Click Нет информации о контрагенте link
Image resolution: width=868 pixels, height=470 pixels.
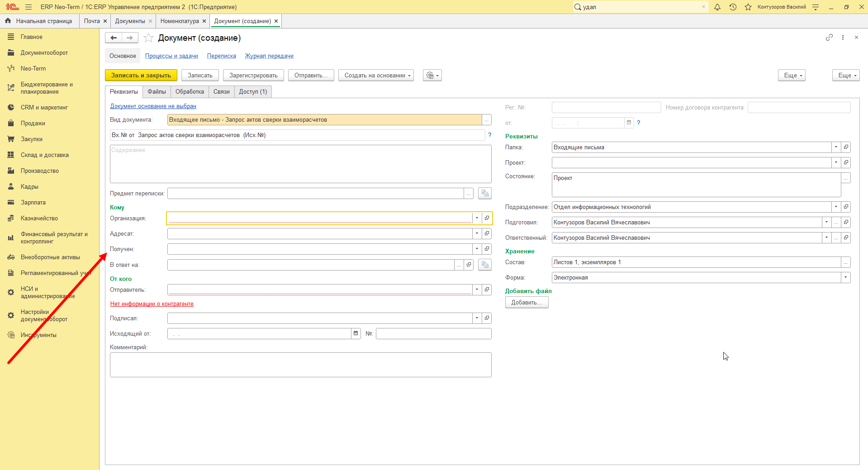pyautogui.click(x=152, y=304)
